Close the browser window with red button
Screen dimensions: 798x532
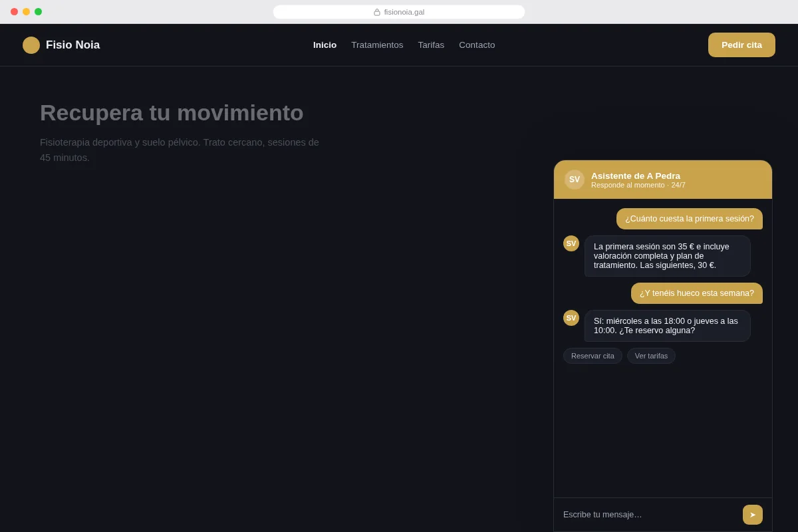[14, 12]
